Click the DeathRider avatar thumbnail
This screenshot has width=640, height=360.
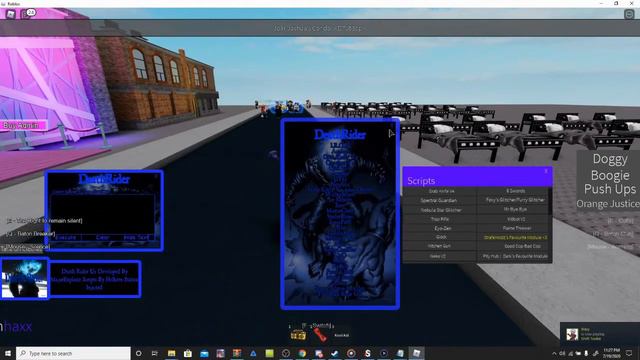coord(24,278)
